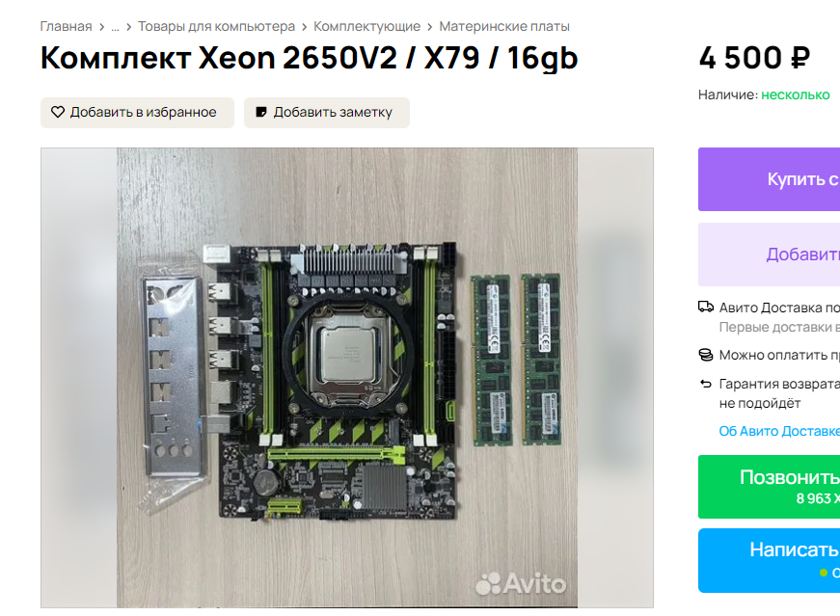
Task: Click the heart icon to favorite listing
Action: click(58, 112)
